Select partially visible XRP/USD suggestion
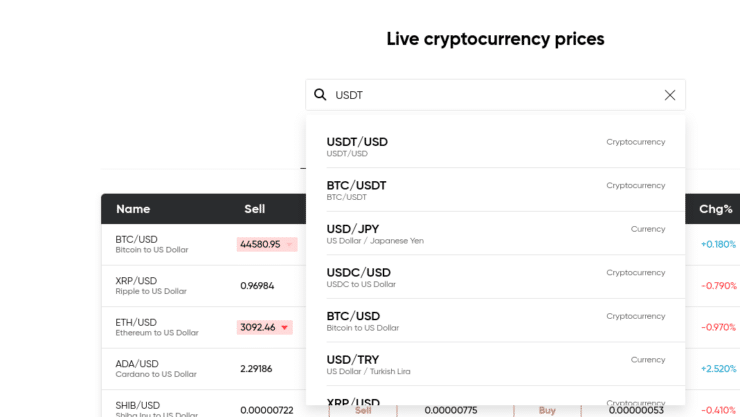Image resolution: width=740 pixels, height=417 pixels. pos(496,400)
